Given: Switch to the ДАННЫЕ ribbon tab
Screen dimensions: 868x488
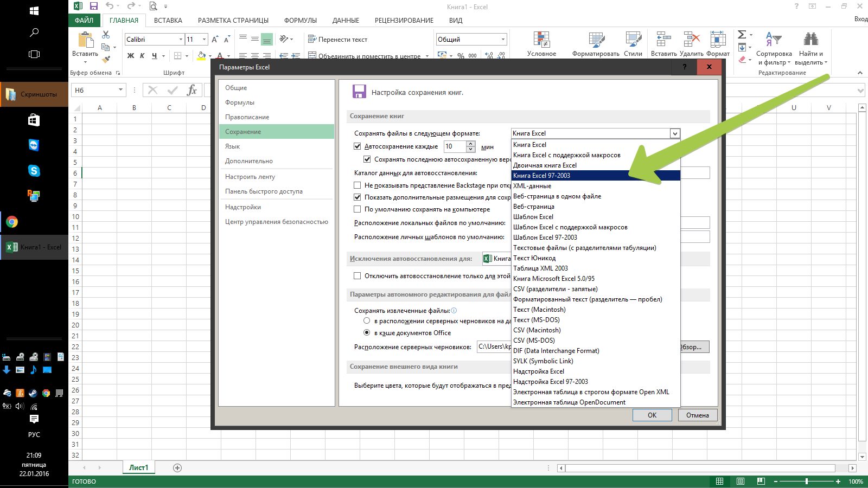Looking at the screenshot, I should [346, 21].
